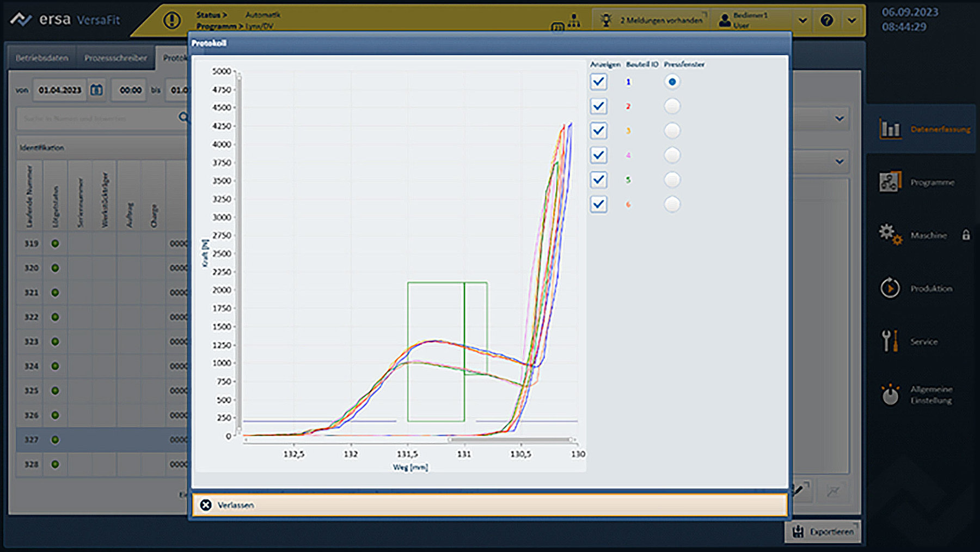The height and width of the screenshot is (552, 980).
Task: Click the Produktion play icon
Action: [890, 288]
